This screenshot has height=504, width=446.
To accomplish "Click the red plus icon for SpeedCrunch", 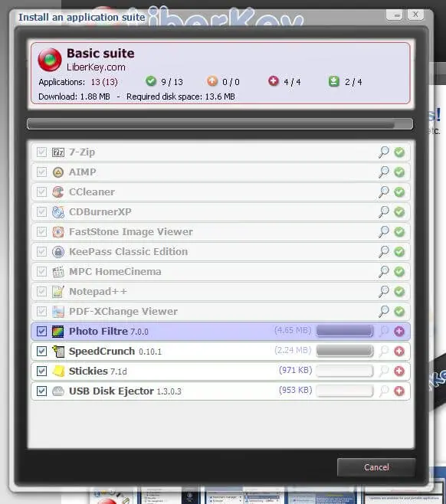I will click(399, 352).
